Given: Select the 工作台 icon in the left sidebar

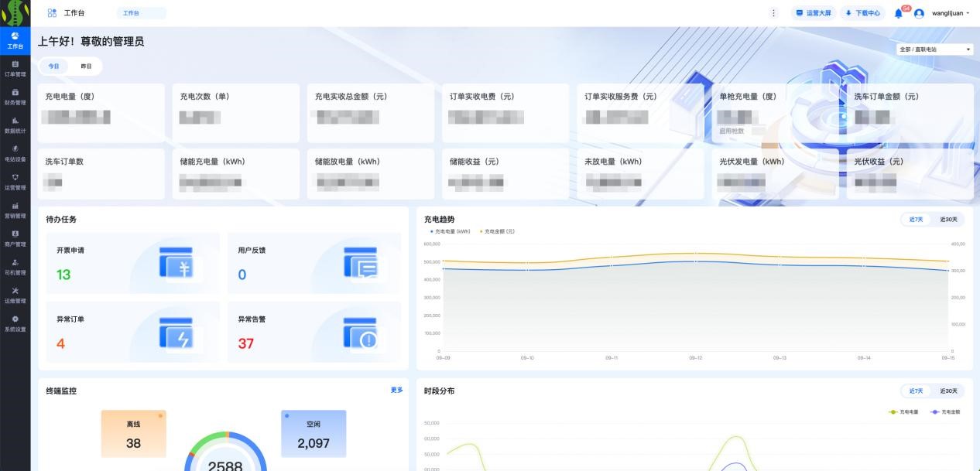Looking at the screenshot, I should coord(15,40).
